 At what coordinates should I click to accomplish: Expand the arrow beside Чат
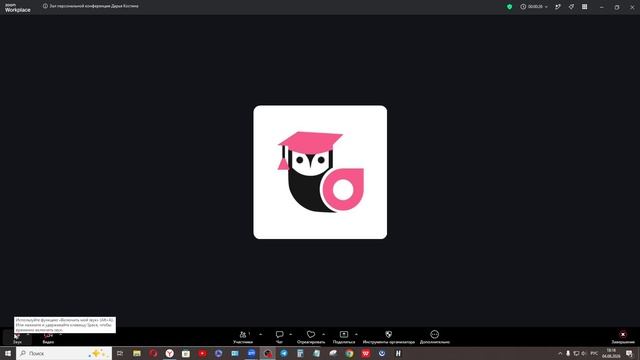[x=291, y=335]
